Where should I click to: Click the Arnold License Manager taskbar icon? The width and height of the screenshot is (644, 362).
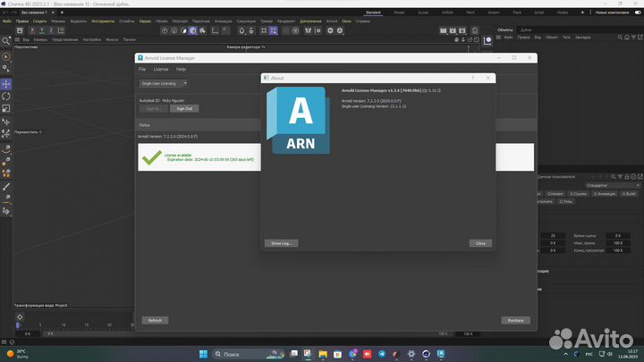tap(441, 354)
